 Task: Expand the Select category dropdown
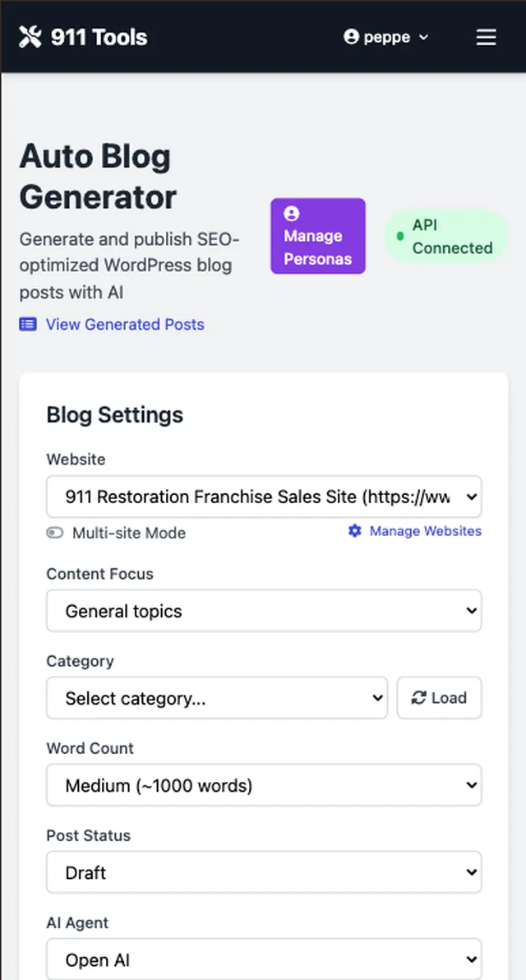(217, 698)
